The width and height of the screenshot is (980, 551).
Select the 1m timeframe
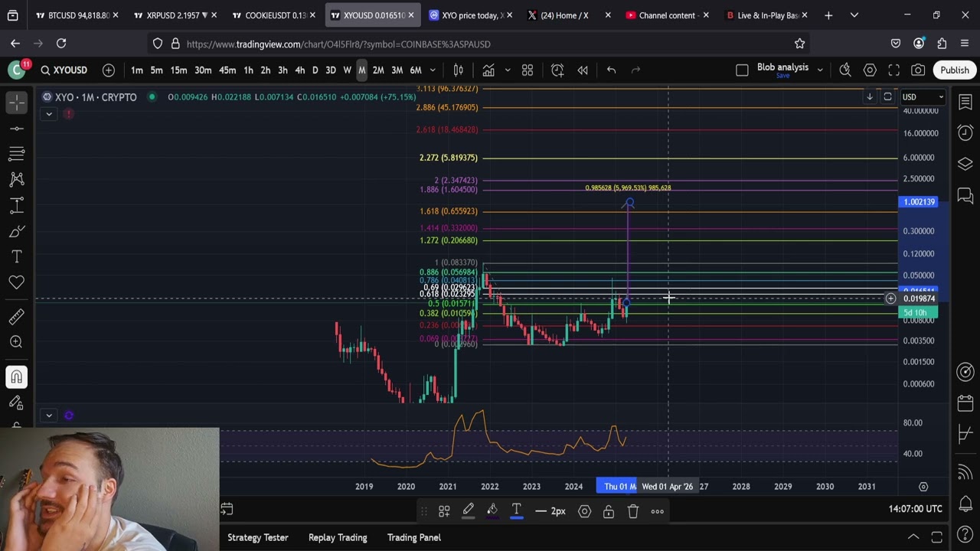[136, 70]
